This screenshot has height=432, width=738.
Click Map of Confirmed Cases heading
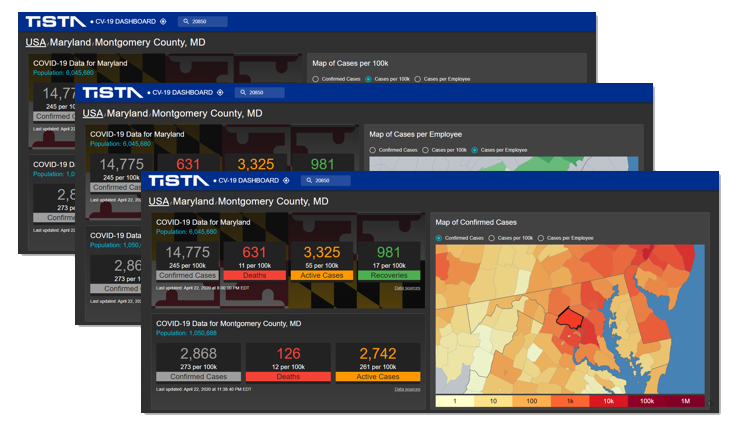(x=476, y=222)
